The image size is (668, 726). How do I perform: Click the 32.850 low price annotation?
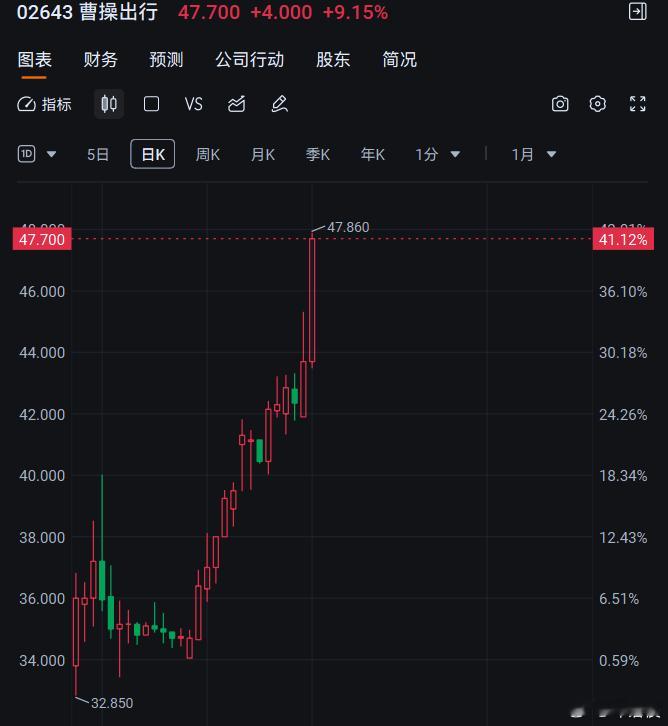click(x=112, y=703)
